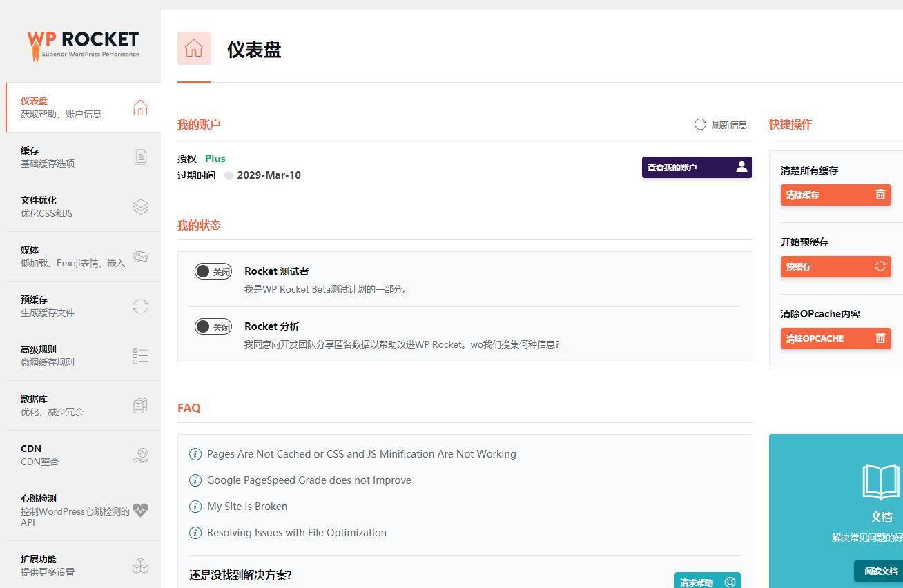
Task: Click the 扩展功能 cube icon in sidebar
Action: 140,565
